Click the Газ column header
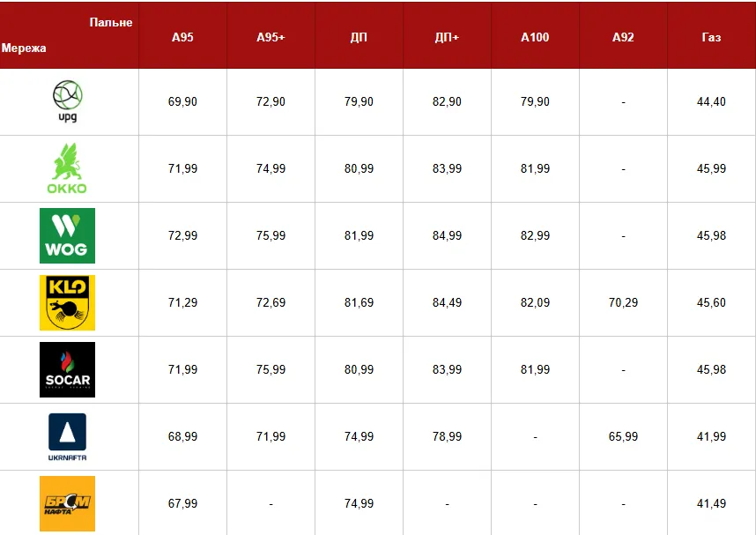756x535 pixels. point(711,38)
